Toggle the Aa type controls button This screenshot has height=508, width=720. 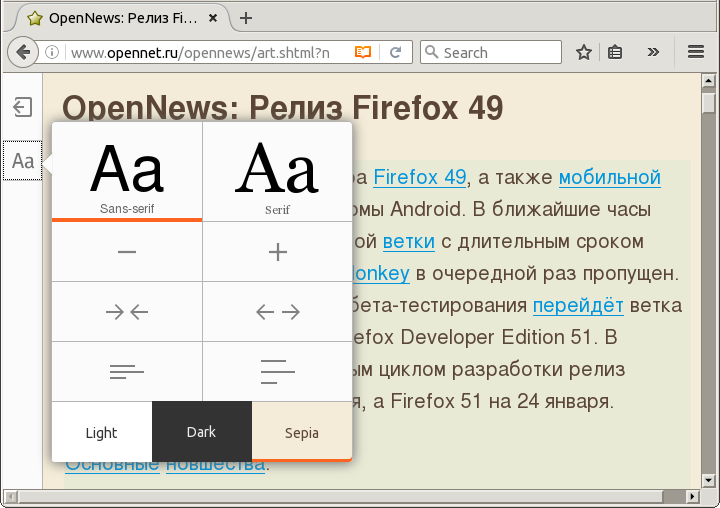click(x=22, y=161)
